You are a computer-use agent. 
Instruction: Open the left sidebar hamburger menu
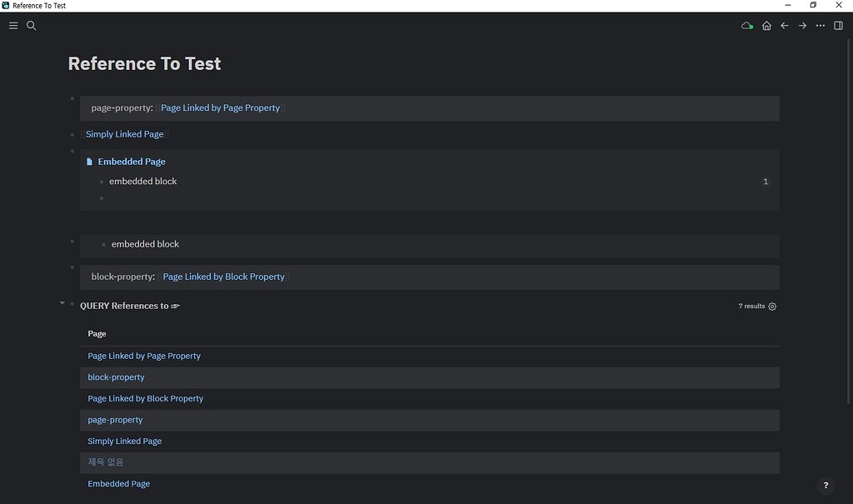13,26
